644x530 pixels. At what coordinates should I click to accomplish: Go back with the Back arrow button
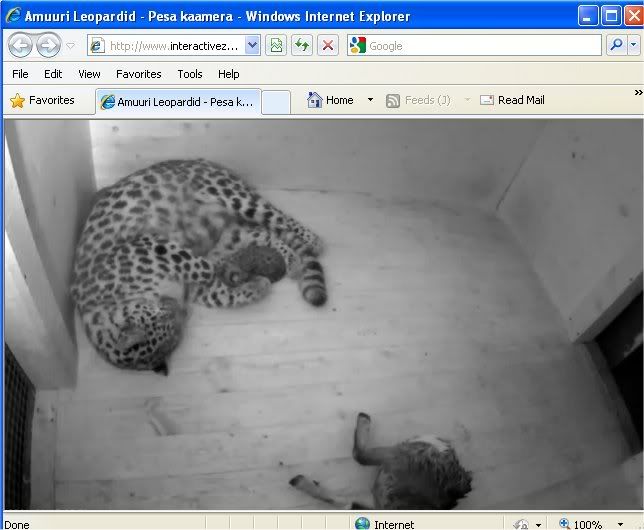point(21,45)
